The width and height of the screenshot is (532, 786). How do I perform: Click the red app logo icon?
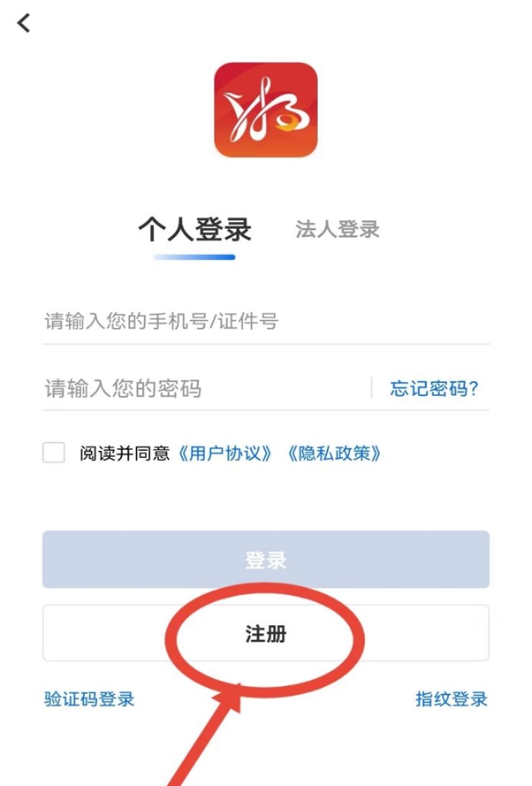(x=265, y=110)
